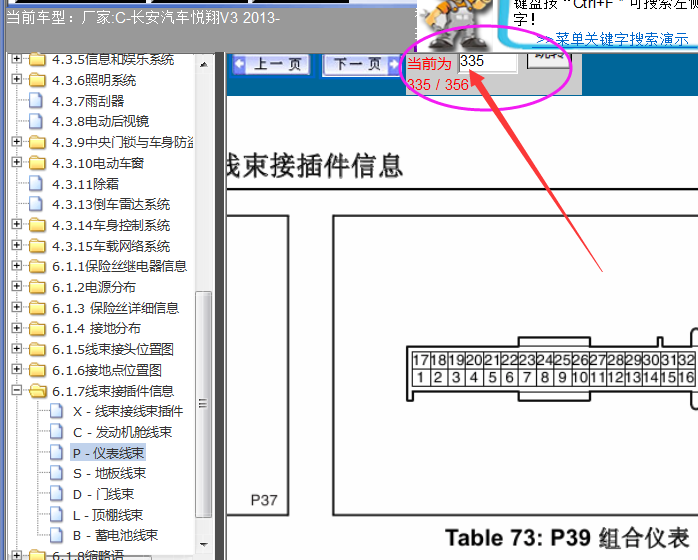Expand 6.1.1保险丝继电器信息 node

(16, 265)
